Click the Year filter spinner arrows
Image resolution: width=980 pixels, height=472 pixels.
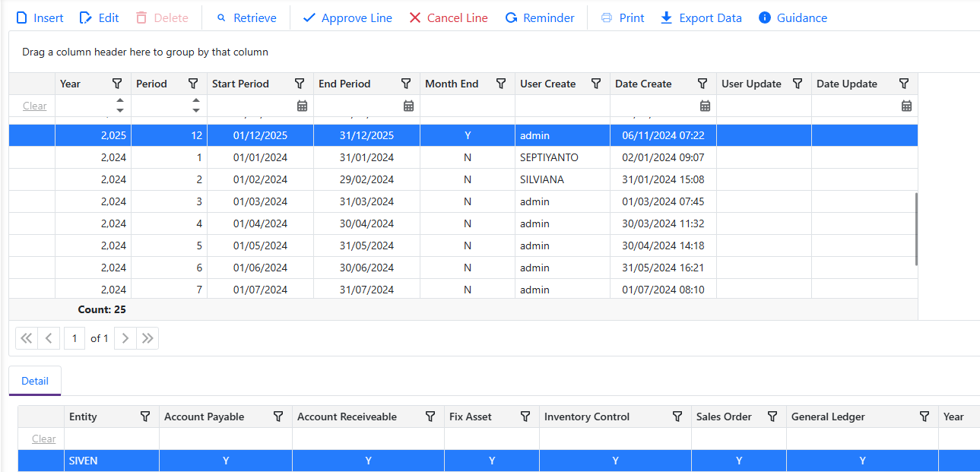(119, 106)
